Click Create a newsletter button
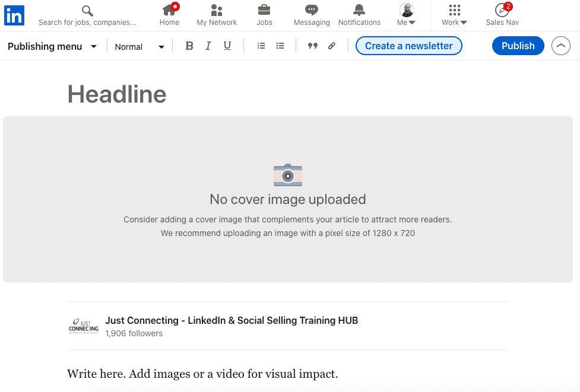Screen dimensions: 580x392 (408, 46)
